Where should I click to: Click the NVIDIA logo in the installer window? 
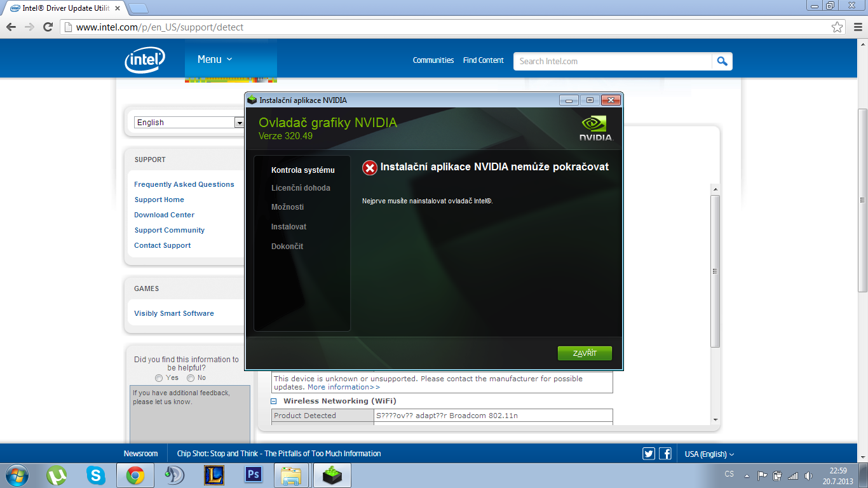coord(595,128)
